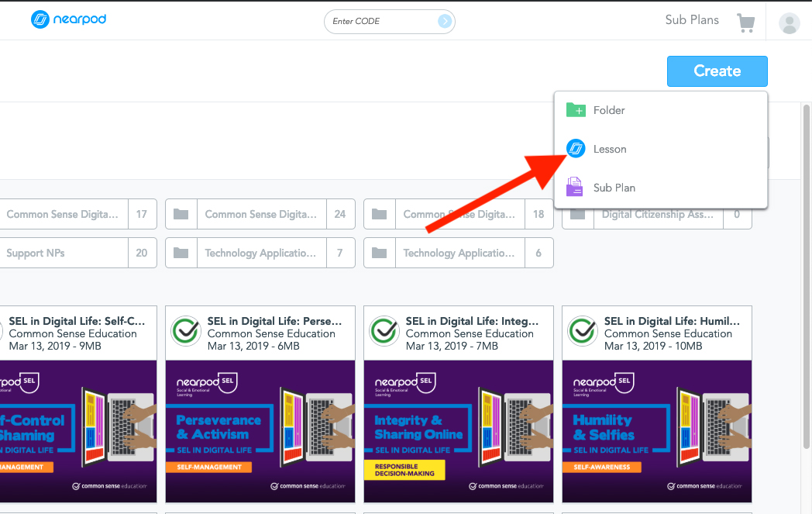Click the blue Lesson icon in the Create menu
The image size is (812, 514).
(576, 149)
